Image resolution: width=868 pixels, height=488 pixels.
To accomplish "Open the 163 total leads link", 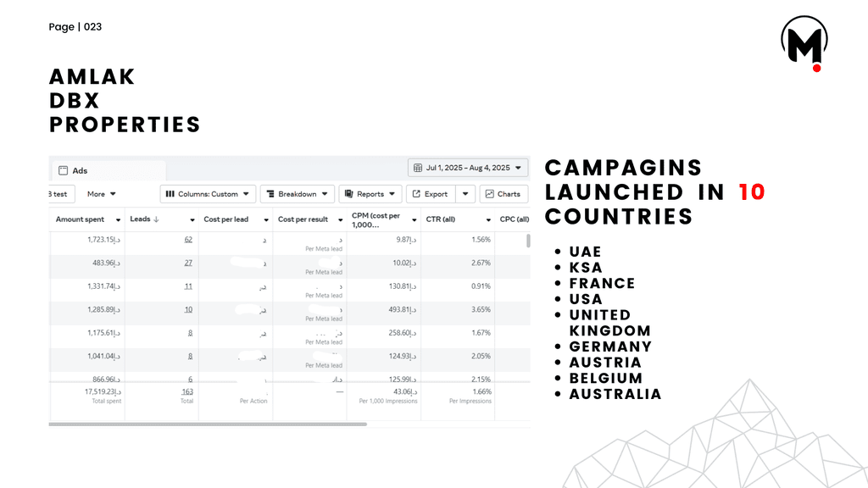I will pos(187,391).
